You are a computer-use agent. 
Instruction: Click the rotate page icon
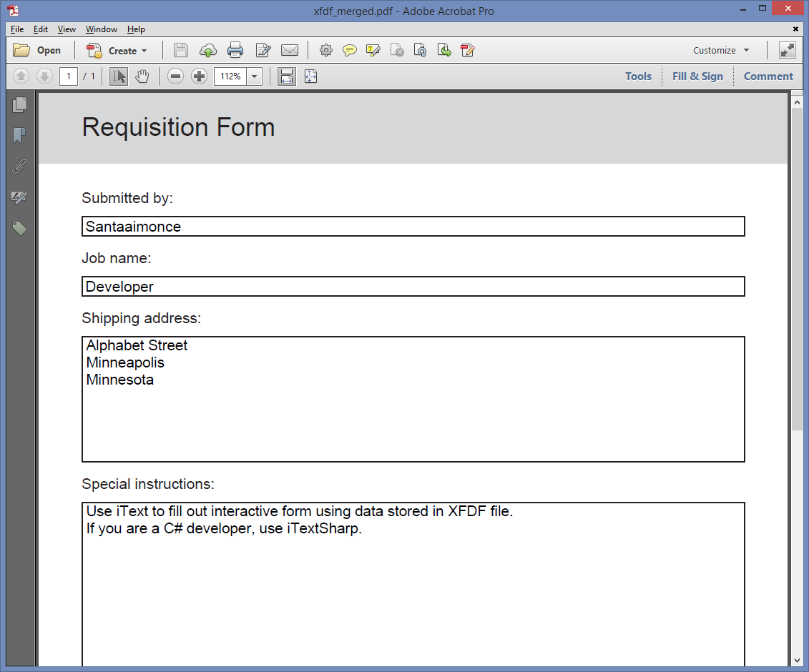pyautogui.click(x=421, y=51)
